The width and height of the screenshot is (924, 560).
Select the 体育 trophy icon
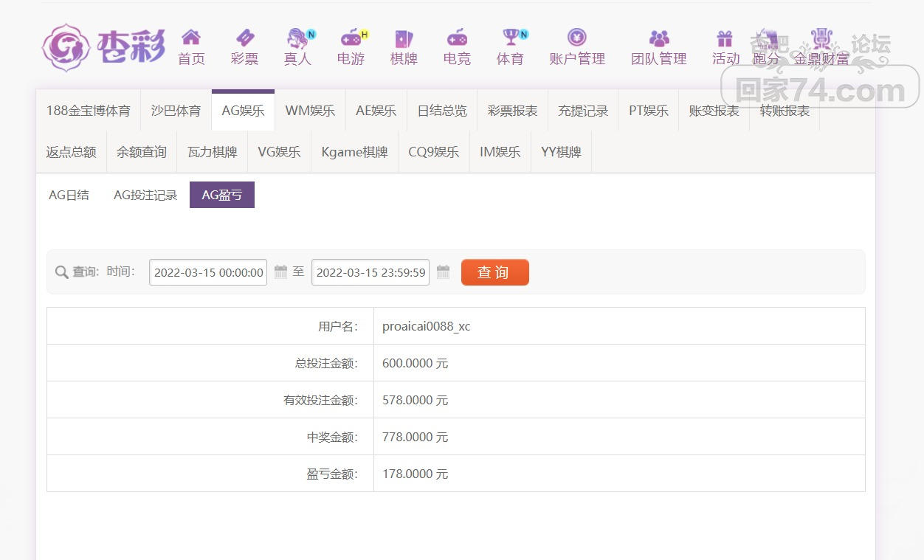click(511, 38)
